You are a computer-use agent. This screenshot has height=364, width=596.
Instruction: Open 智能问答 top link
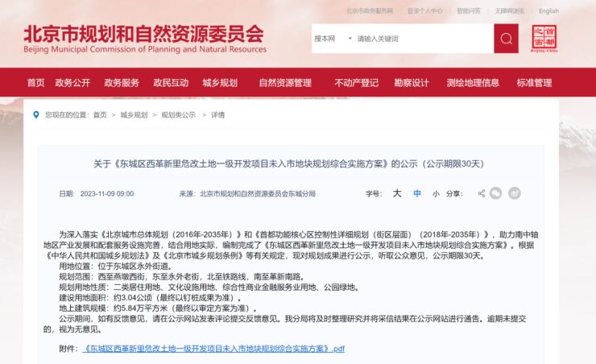pyautogui.click(x=468, y=11)
